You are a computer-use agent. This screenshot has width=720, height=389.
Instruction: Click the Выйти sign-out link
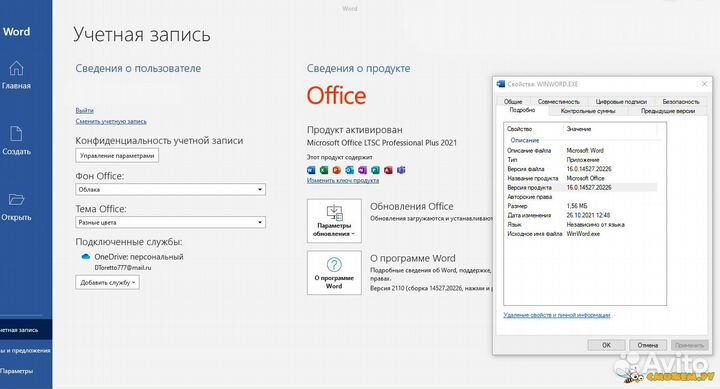84,111
